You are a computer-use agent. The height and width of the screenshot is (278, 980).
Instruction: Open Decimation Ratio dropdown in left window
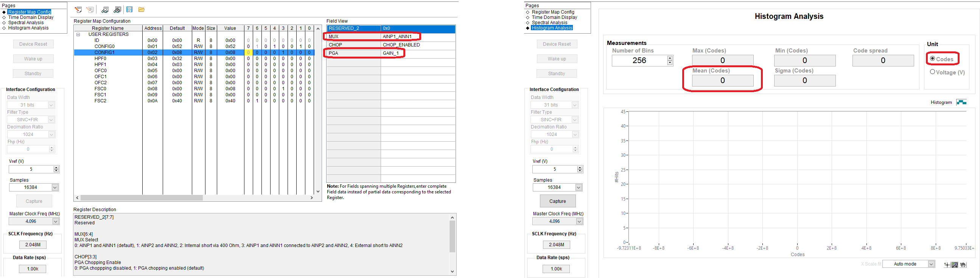[51, 134]
